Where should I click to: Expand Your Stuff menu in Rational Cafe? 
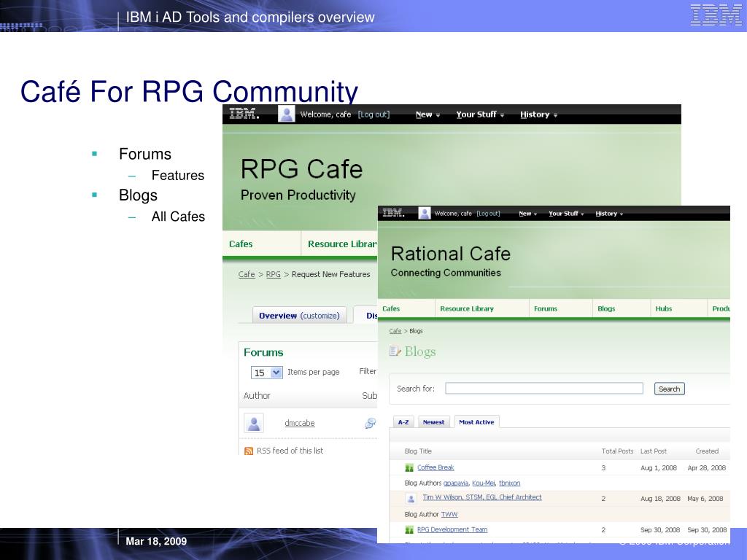click(566, 214)
